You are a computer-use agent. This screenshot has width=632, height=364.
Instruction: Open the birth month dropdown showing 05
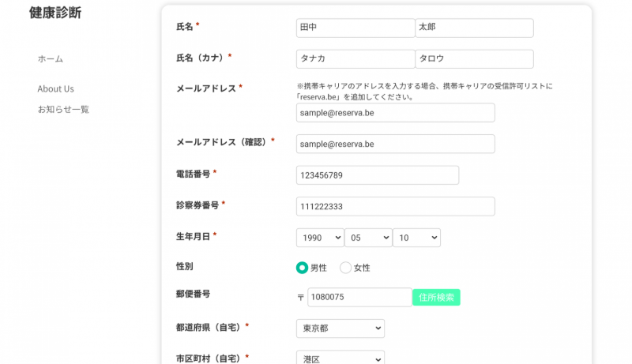coord(368,238)
